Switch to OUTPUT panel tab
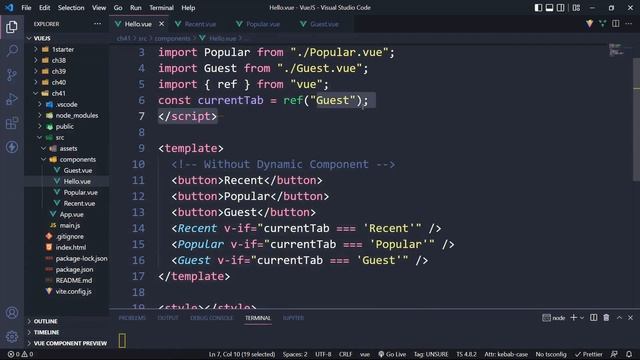 tap(168, 318)
